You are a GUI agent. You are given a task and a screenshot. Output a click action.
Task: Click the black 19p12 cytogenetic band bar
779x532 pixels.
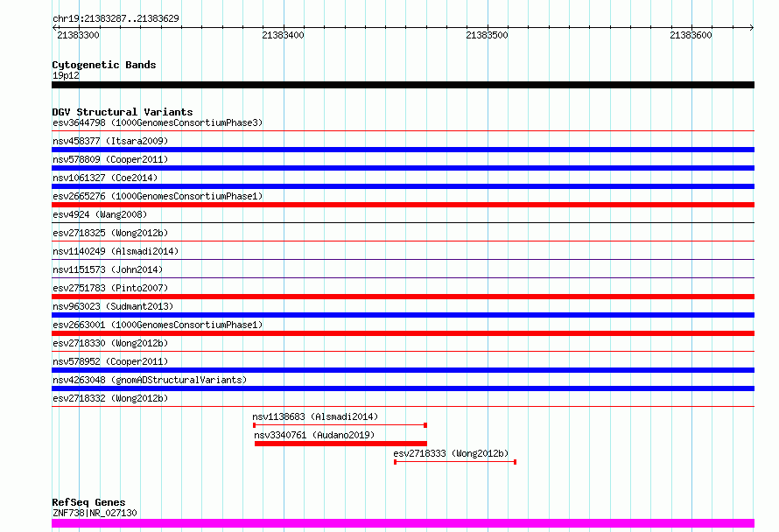pyautogui.click(x=403, y=85)
